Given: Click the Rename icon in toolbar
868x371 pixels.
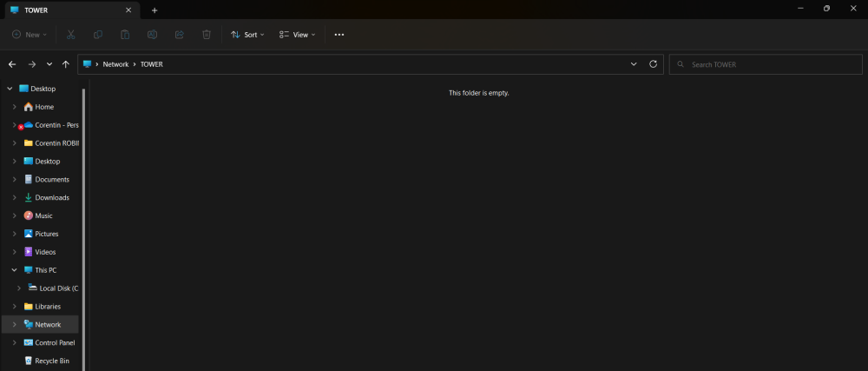Looking at the screenshot, I should point(152,35).
